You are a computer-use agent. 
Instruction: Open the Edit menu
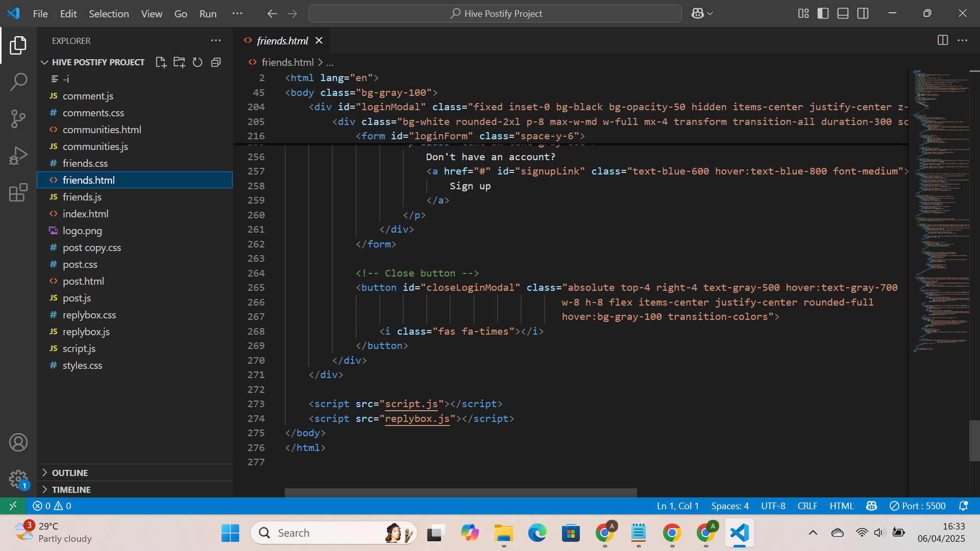pyautogui.click(x=68, y=14)
